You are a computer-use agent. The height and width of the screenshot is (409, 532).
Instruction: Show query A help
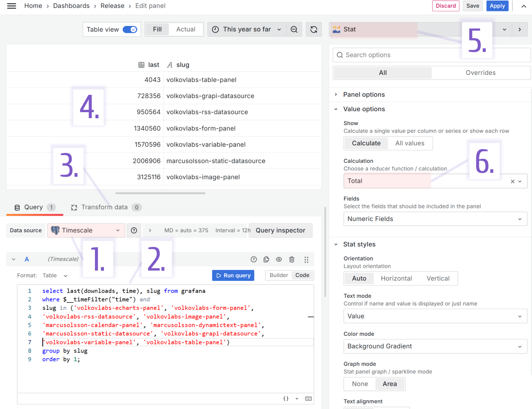(254, 260)
